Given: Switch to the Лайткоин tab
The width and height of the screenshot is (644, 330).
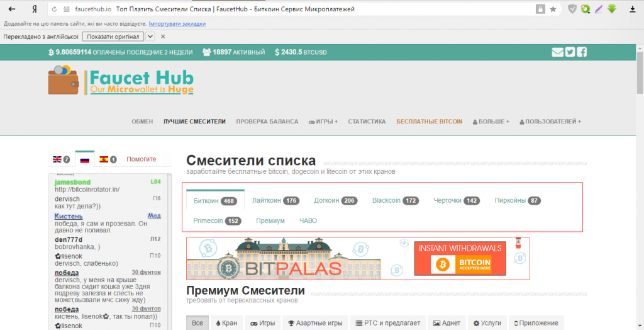Looking at the screenshot, I should tap(275, 201).
